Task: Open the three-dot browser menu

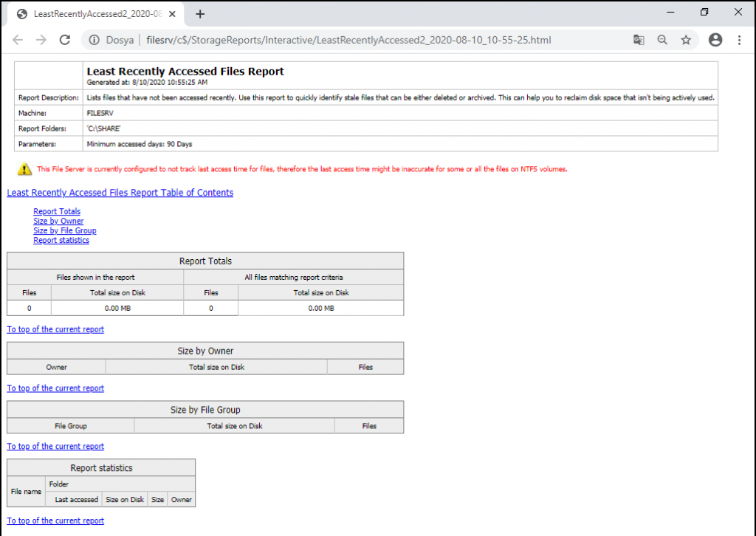Action: pos(740,40)
